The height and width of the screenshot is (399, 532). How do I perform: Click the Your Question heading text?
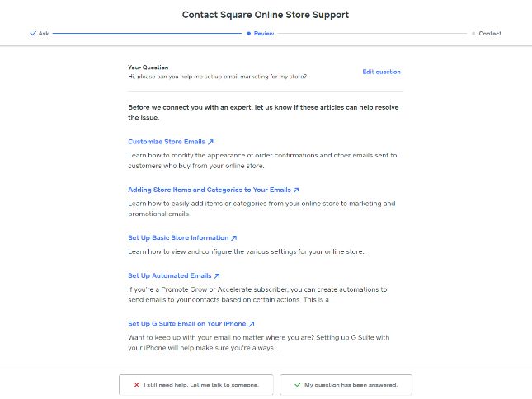(x=148, y=67)
